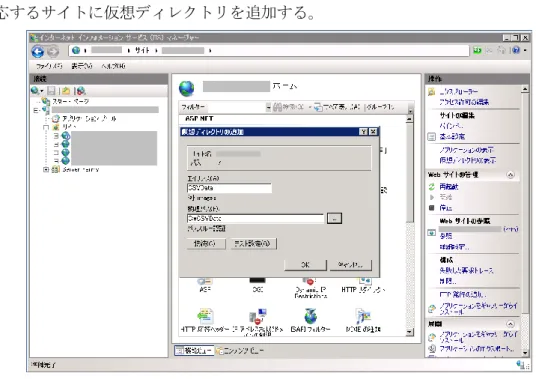Select the Start Page tree node
536x379 pixels.
point(70,101)
